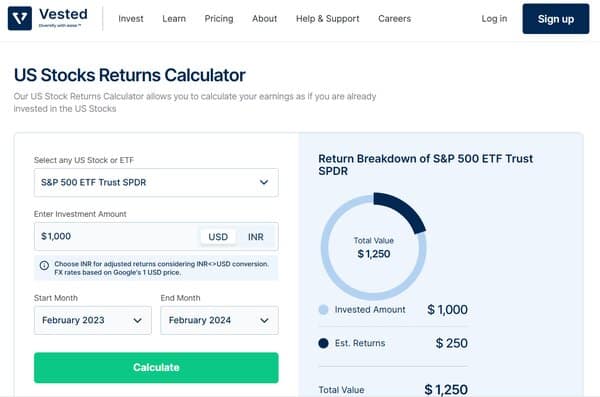Select USD currency toggle
600x397 pixels.
(x=218, y=237)
